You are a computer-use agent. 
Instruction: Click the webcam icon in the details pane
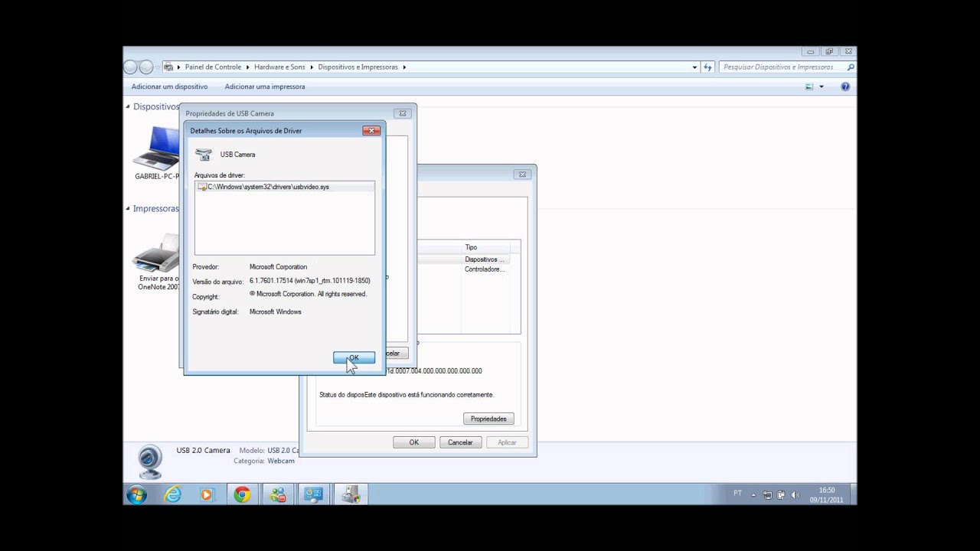pyautogui.click(x=150, y=462)
